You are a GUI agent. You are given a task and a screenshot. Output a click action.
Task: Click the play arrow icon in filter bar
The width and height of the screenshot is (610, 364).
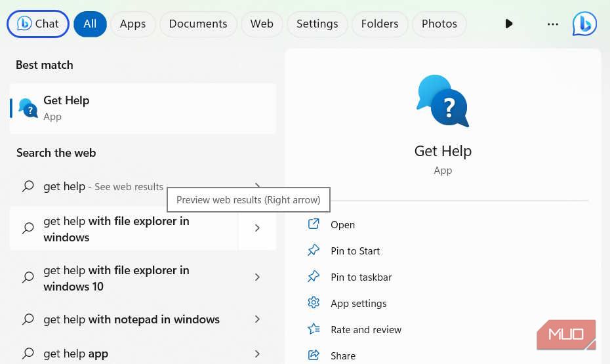[x=509, y=24]
